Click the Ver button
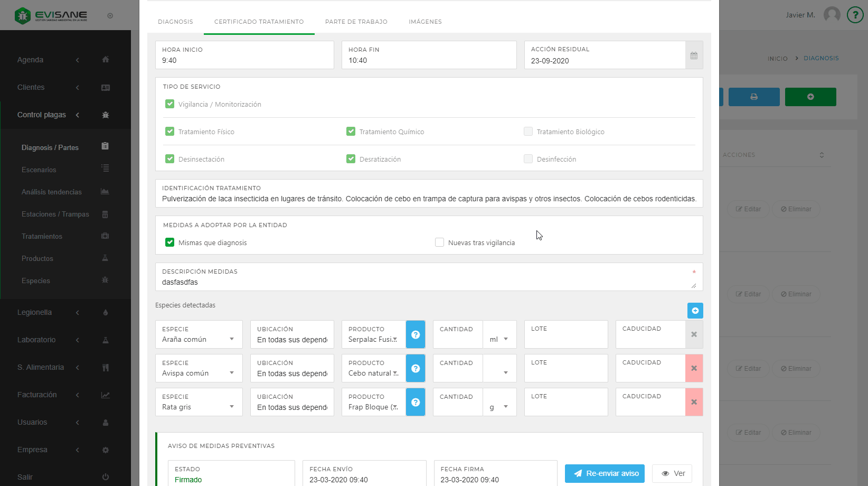This screenshot has height=486, width=868. [672, 473]
